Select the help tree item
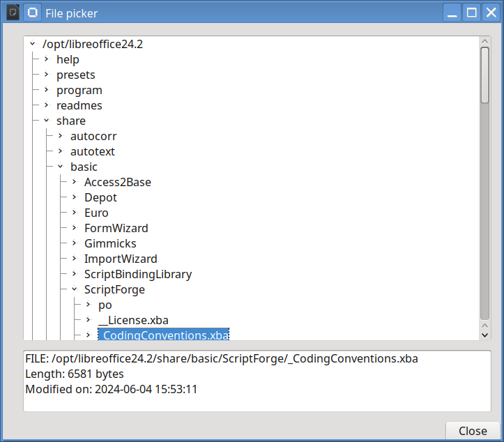The width and height of the screenshot is (504, 442). point(68,59)
